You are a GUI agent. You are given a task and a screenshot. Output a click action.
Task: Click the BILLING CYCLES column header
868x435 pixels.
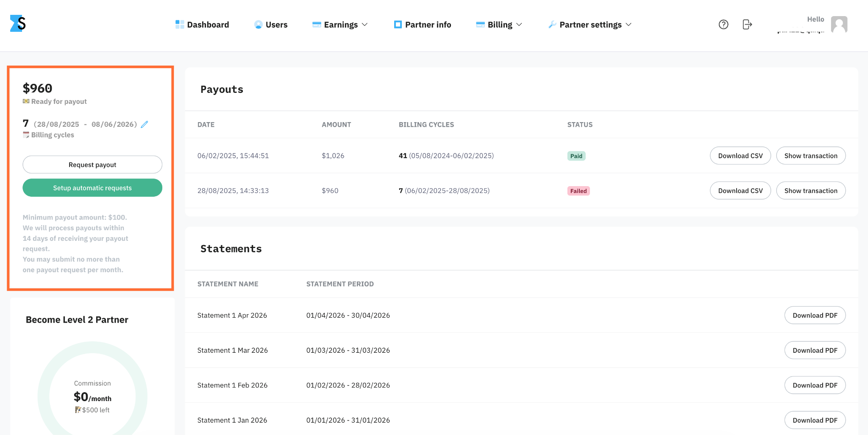pos(426,125)
